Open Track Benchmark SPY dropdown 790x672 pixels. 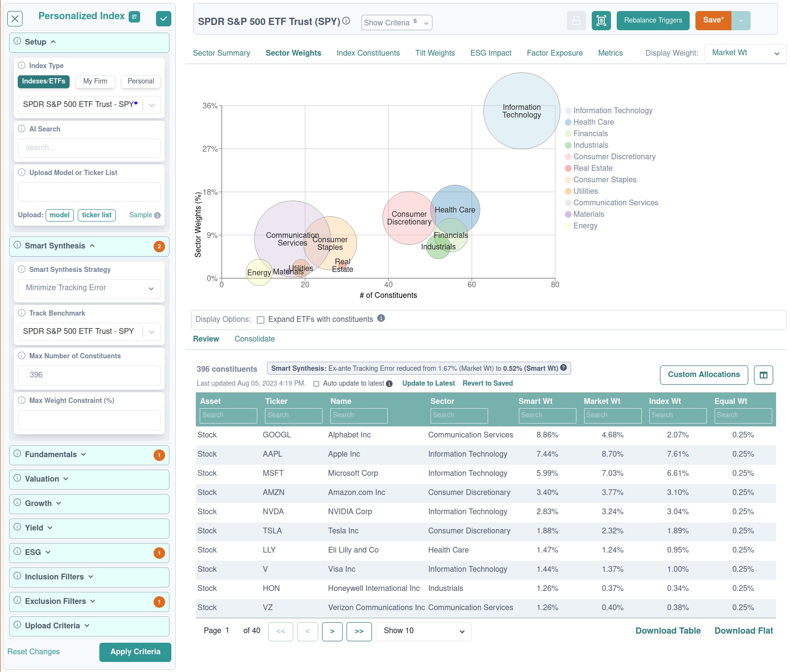click(152, 332)
